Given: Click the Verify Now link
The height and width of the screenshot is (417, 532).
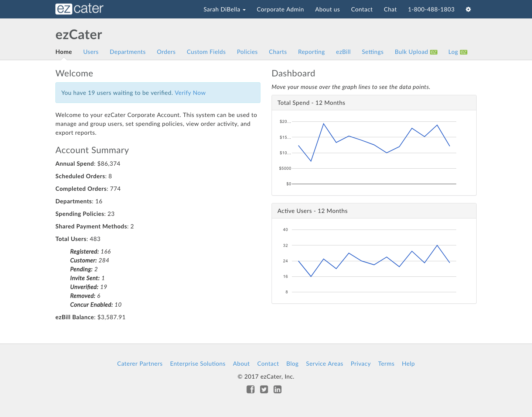Looking at the screenshot, I should (x=190, y=93).
